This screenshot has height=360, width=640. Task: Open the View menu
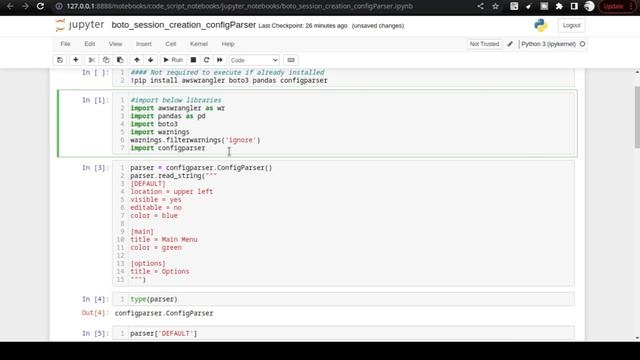tap(116, 44)
